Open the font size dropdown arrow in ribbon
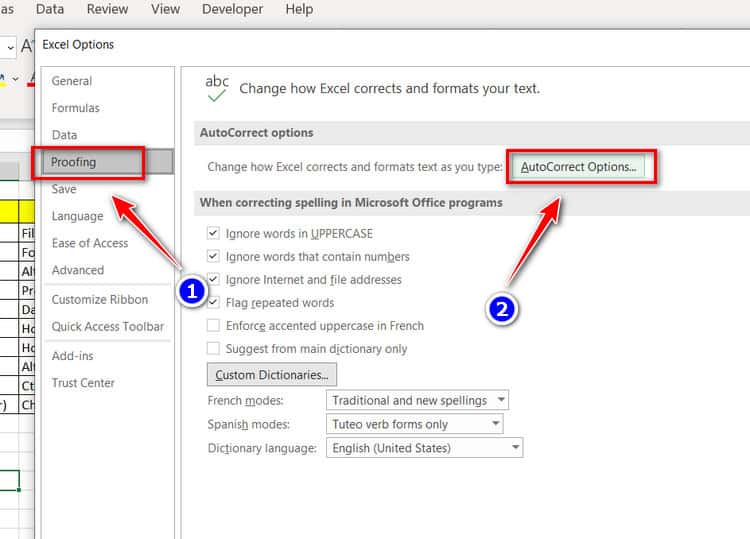 coord(10,48)
